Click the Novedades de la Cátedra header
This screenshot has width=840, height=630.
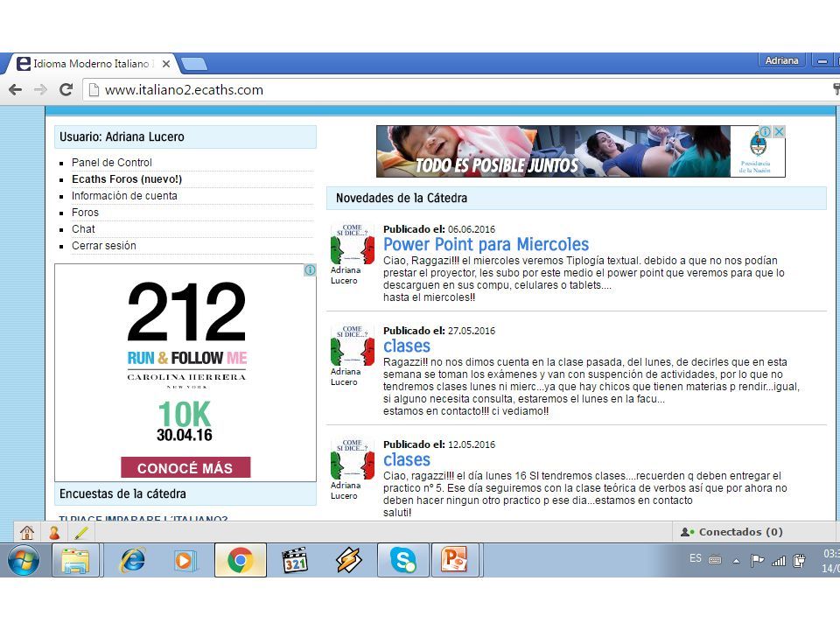(x=577, y=199)
